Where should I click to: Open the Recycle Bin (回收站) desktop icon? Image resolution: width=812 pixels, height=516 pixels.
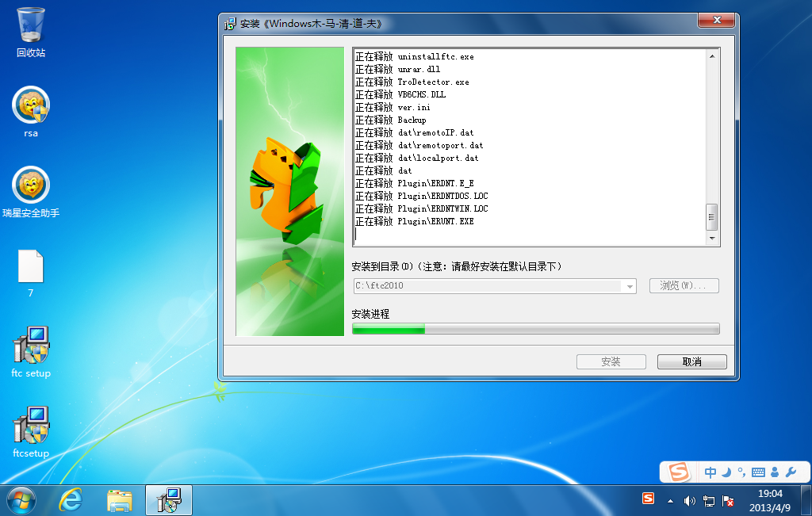point(31,26)
